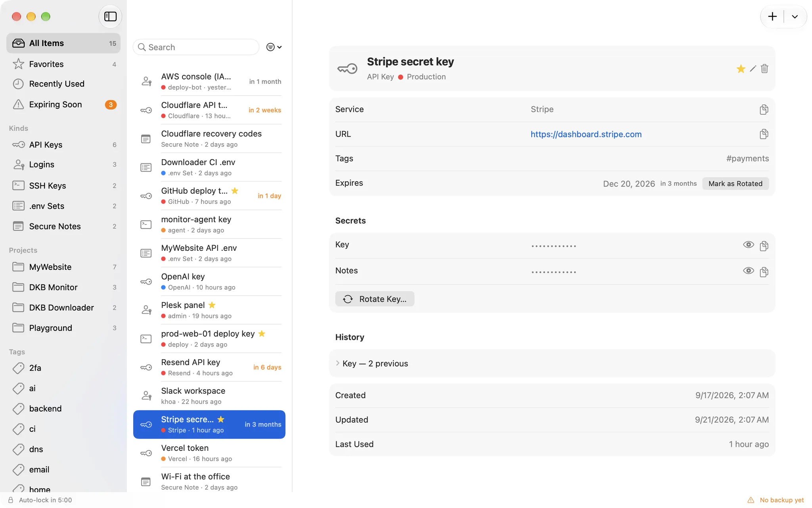Copy the URL value
The width and height of the screenshot is (812, 508).
pos(764,134)
